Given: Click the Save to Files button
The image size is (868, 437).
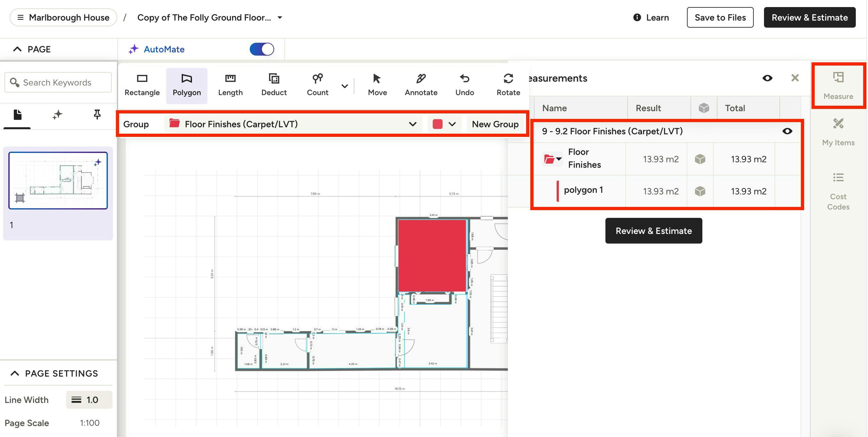Looking at the screenshot, I should click(720, 17).
